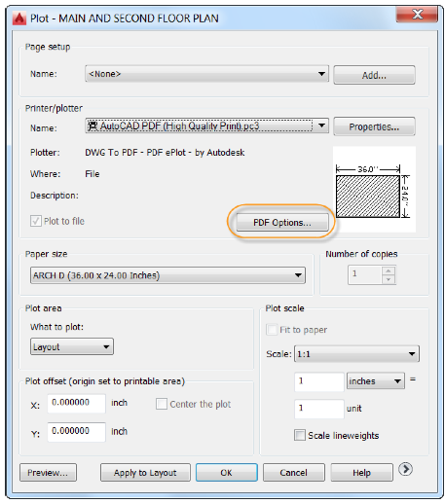445x504 pixels.
Task: Toggle the Fit to paper checkbox
Action: 272,330
